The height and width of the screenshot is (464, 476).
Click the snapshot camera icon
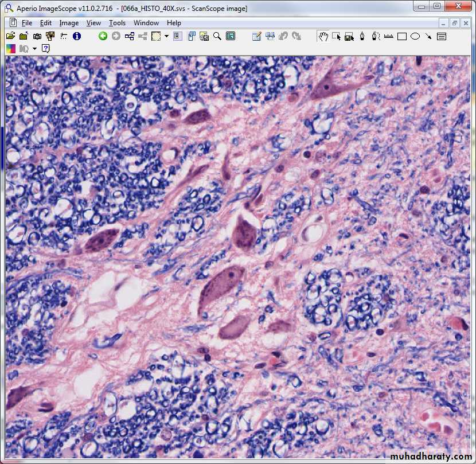[x=37, y=36]
